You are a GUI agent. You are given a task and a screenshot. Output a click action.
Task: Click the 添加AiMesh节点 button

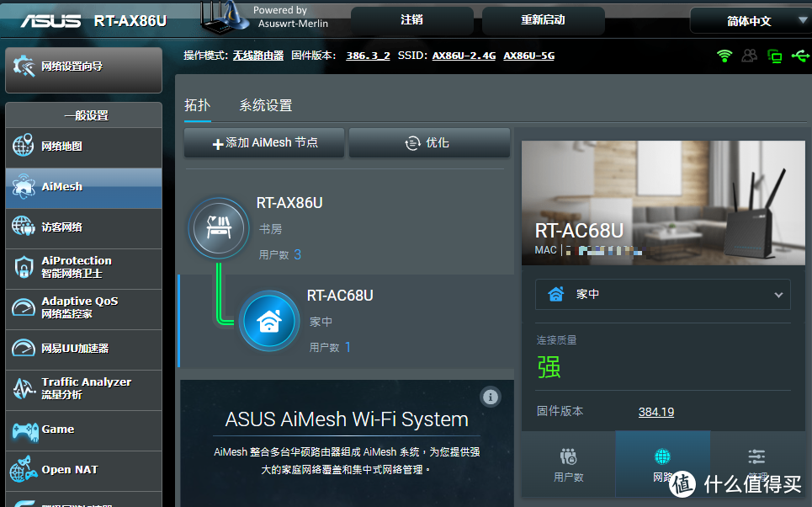(263, 142)
